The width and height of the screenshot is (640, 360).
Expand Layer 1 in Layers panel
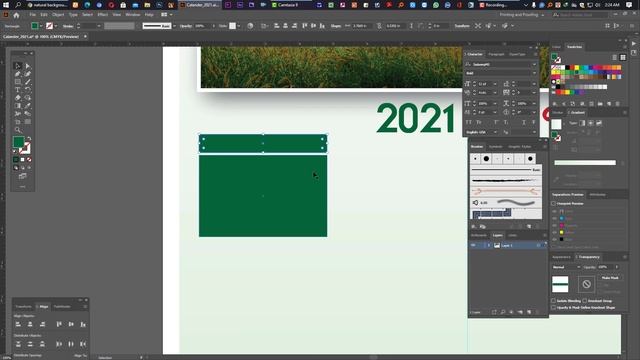[489, 245]
